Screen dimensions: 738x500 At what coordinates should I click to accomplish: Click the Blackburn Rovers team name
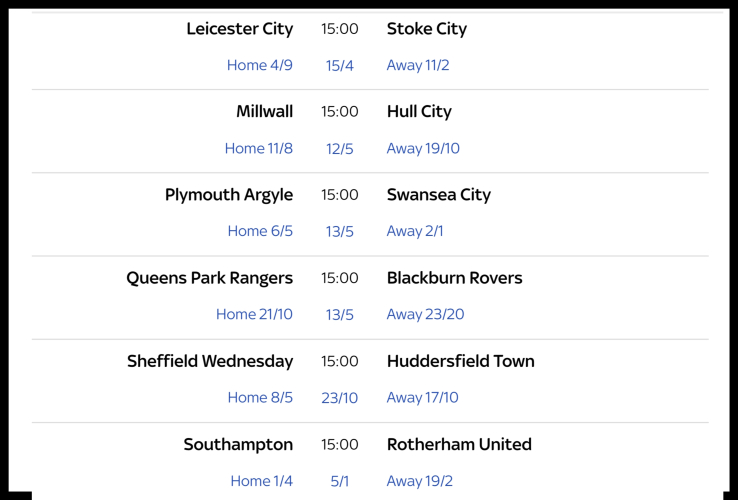454,278
